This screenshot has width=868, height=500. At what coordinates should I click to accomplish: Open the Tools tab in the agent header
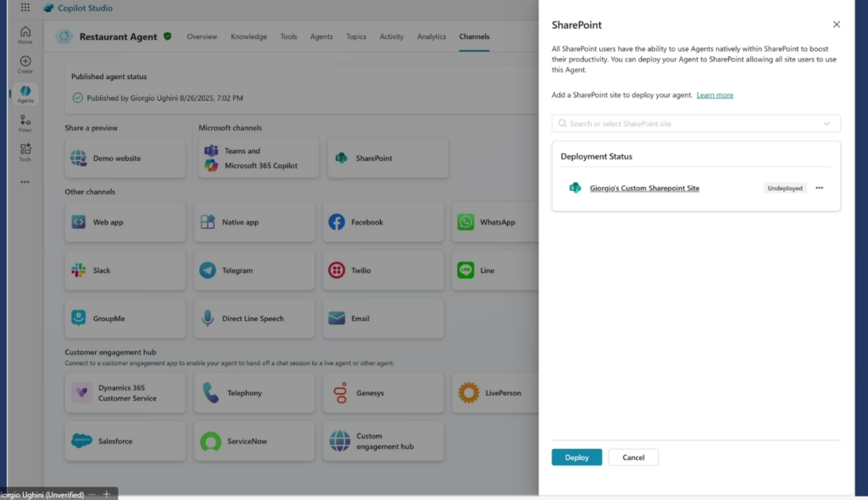pos(288,36)
